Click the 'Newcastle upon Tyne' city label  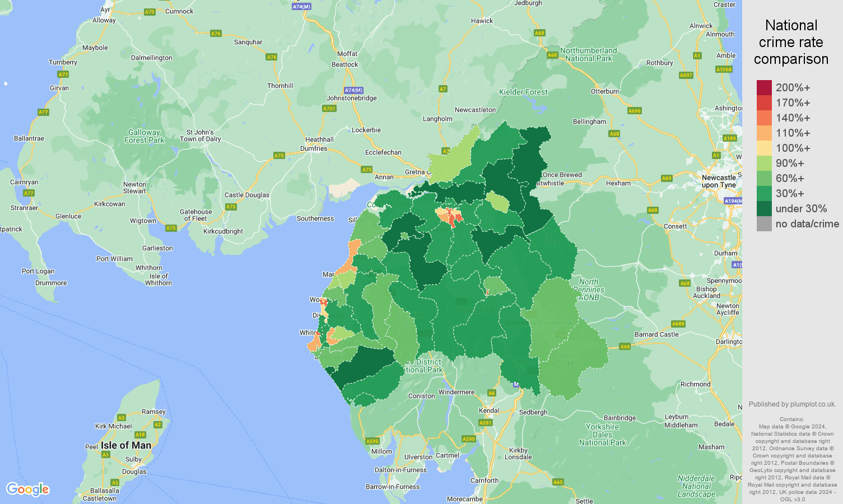[x=719, y=181]
